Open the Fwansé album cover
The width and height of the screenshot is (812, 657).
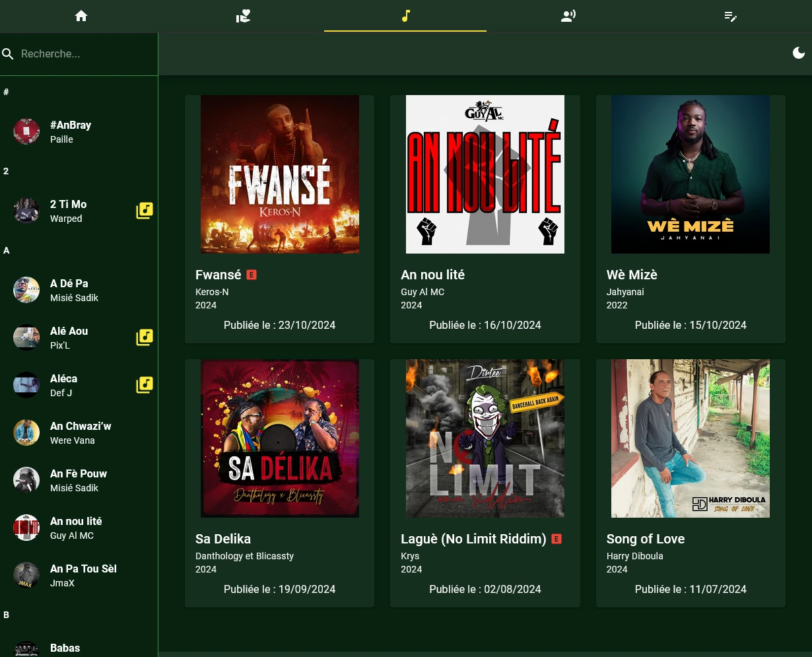coord(280,174)
